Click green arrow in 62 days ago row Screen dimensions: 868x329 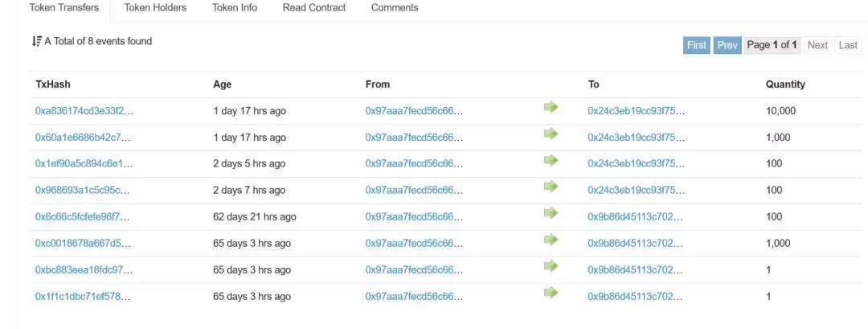(551, 213)
